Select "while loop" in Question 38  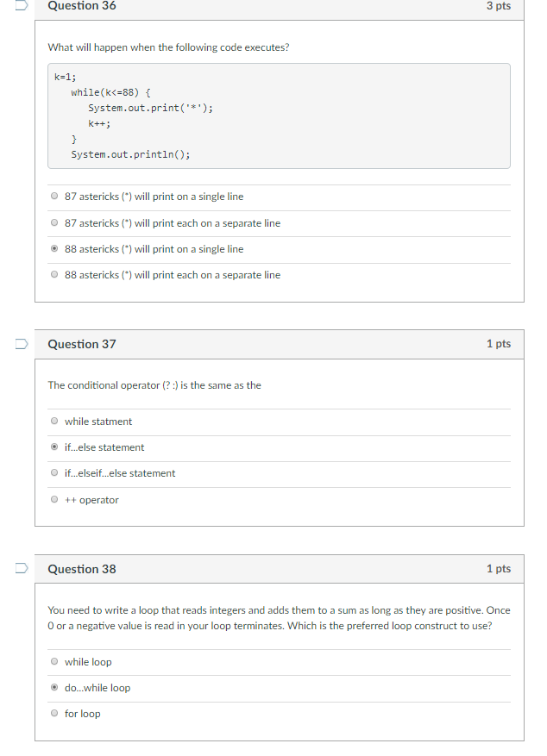[x=53, y=661]
